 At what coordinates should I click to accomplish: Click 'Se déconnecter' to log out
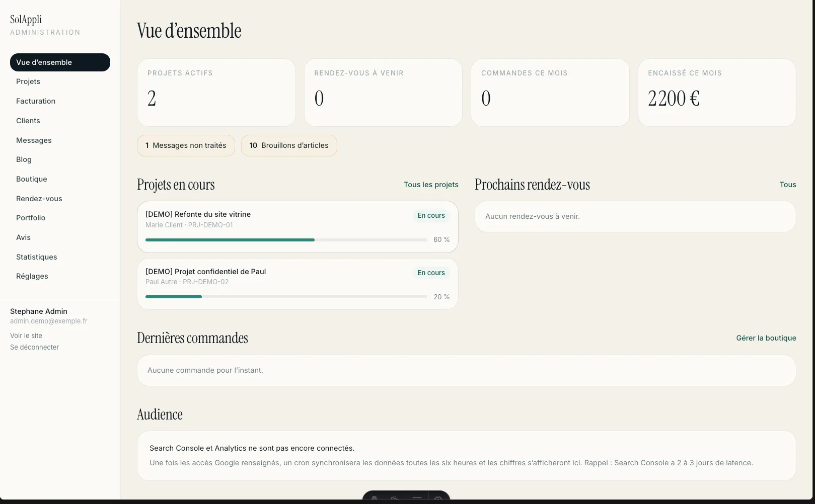coord(34,347)
